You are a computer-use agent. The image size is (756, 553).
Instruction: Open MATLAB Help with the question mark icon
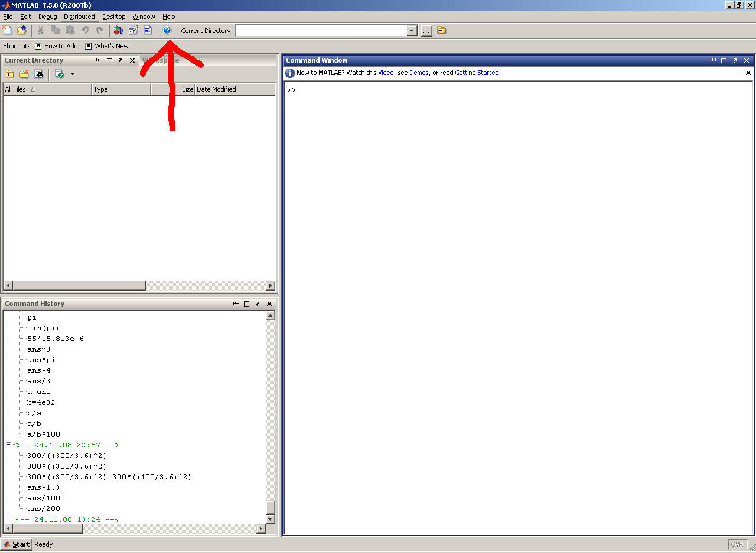tap(167, 30)
